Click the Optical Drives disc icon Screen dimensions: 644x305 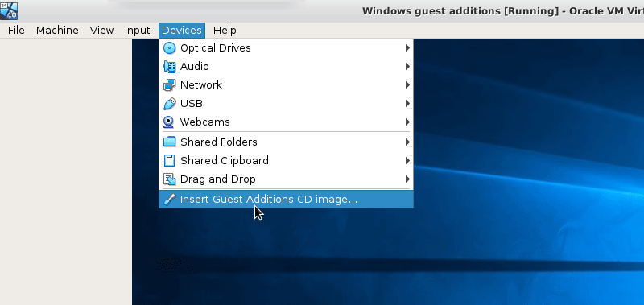(x=169, y=48)
